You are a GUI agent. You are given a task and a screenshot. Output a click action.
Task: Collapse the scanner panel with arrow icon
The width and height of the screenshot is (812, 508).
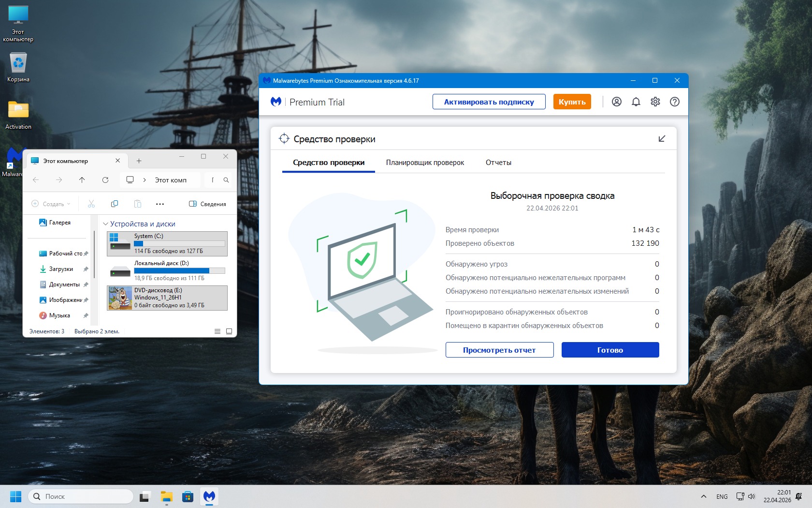pyautogui.click(x=662, y=139)
